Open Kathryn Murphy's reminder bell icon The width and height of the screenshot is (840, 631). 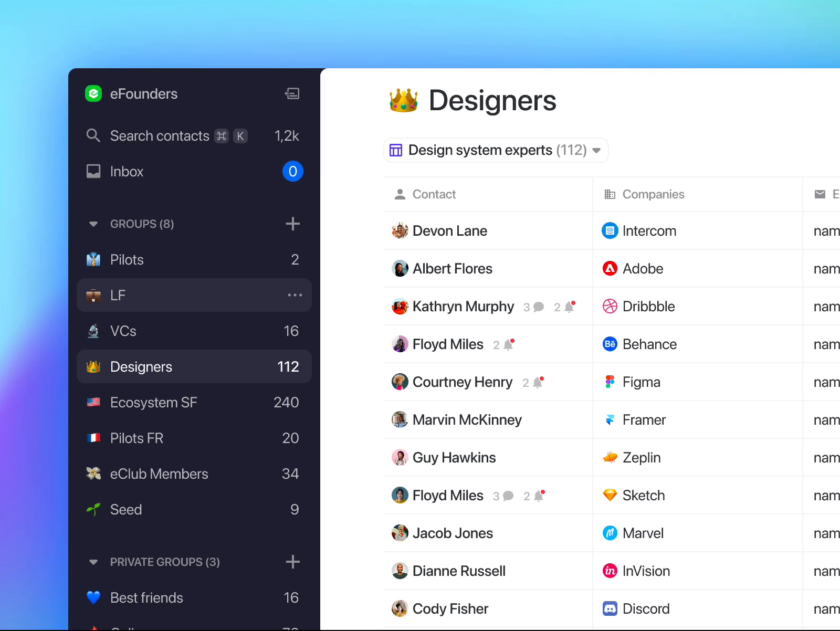[570, 307]
